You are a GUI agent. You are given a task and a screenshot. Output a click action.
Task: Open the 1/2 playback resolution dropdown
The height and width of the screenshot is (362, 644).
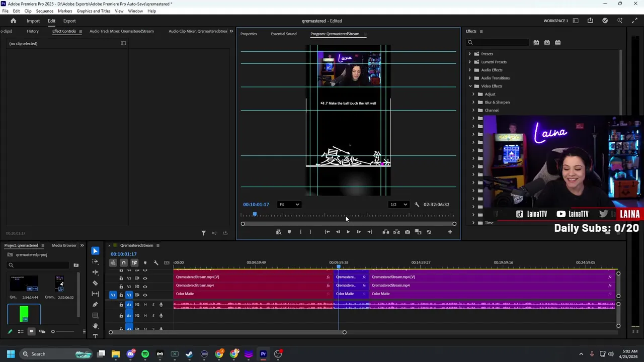point(399,205)
